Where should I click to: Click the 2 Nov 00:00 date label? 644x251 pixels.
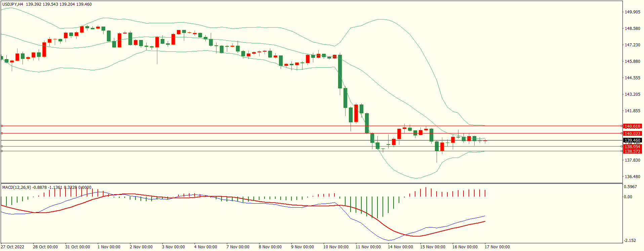[141, 247]
